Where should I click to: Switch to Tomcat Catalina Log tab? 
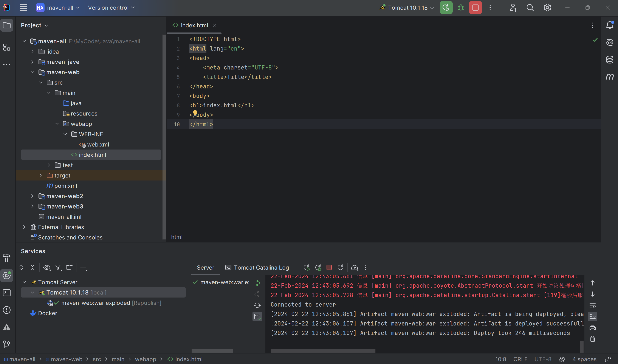coord(257,268)
